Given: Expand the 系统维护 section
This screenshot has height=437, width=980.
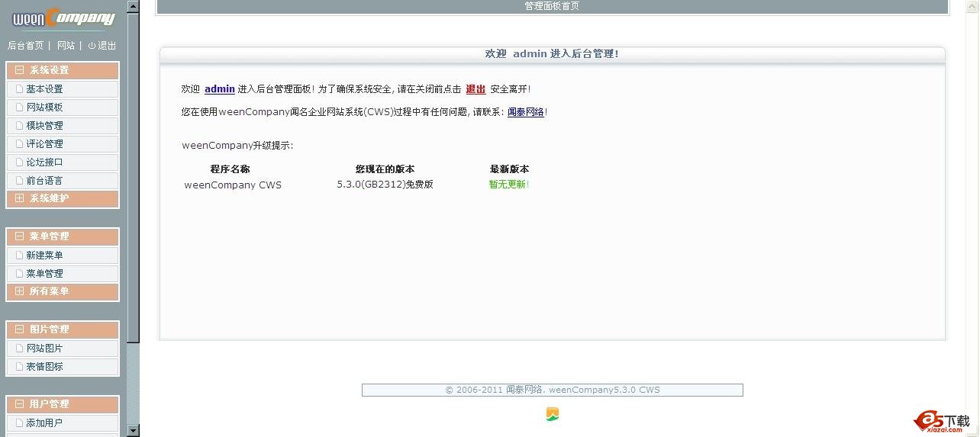Looking at the screenshot, I should pos(63,198).
